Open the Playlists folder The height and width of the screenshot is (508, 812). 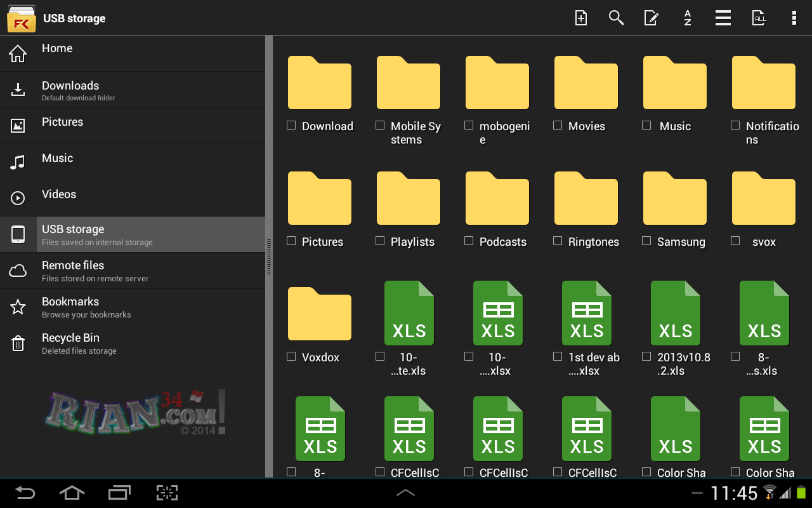[x=409, y=198]
